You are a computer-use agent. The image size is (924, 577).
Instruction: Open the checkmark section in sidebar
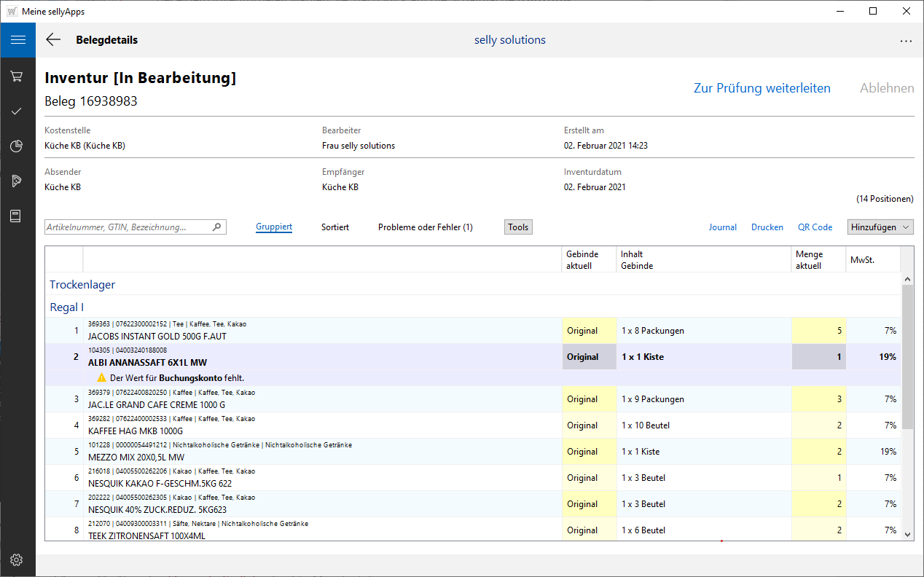coord(17,111)
